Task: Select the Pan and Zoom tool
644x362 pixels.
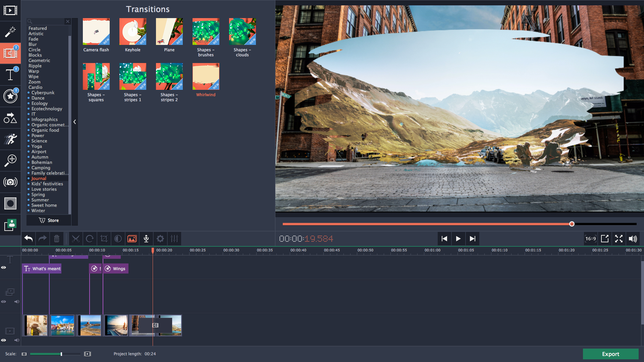Action: tap(10, 160)
